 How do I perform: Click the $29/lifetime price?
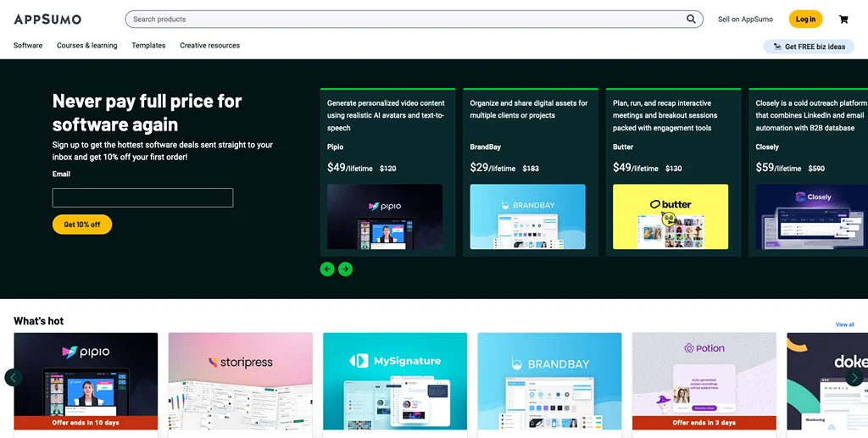[x=492, y=167]
